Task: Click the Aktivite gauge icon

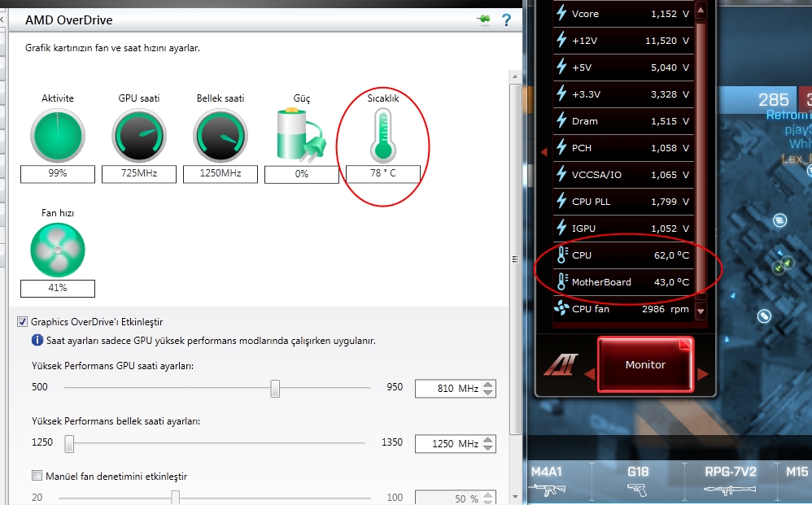Action: (x=58, y=135)
